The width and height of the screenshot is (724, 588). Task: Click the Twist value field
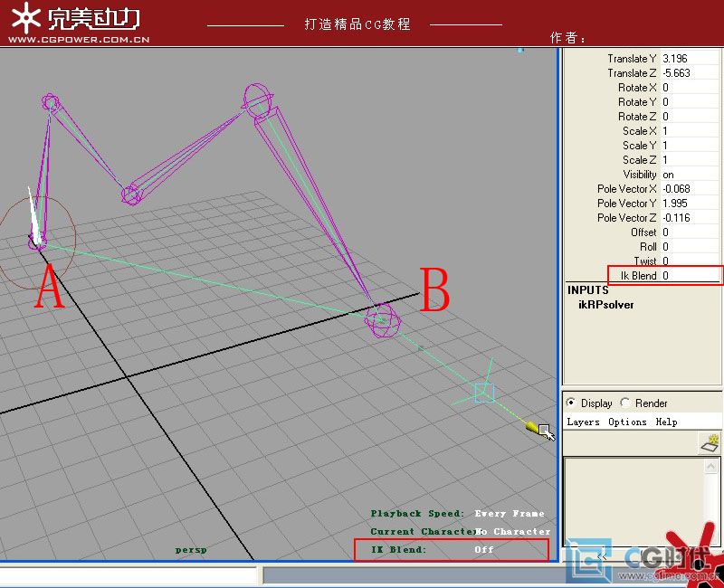[691, 261]
